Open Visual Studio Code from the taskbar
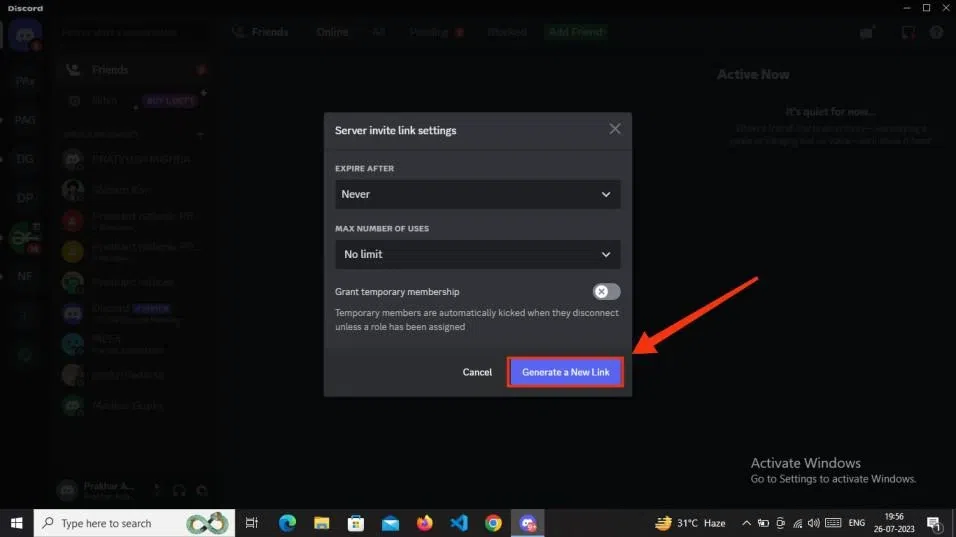The height and width of the screenshot is (537, 956). [x=458, y=523]
